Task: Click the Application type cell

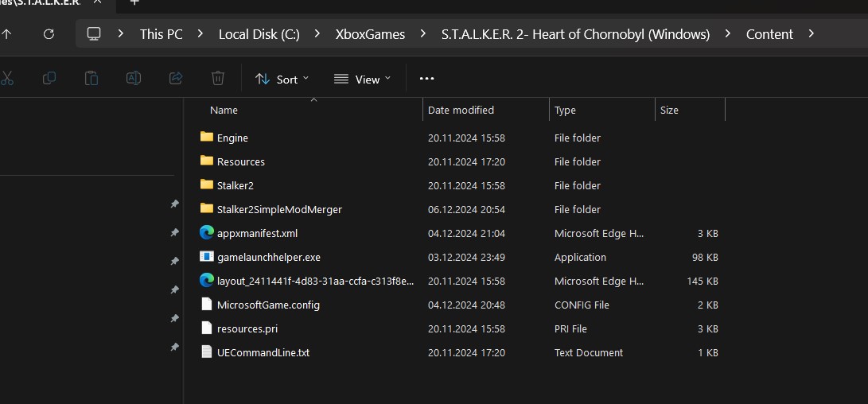Action: 580,258
